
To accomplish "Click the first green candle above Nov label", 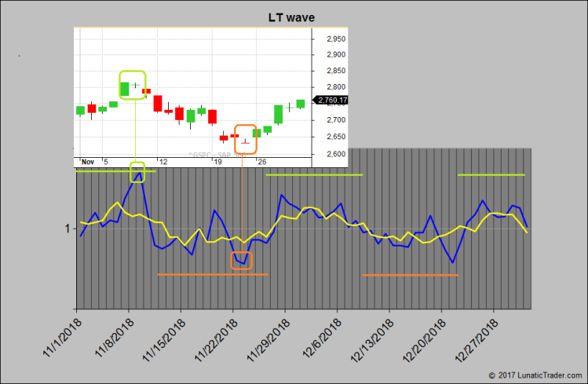I will tap(80, 110).
